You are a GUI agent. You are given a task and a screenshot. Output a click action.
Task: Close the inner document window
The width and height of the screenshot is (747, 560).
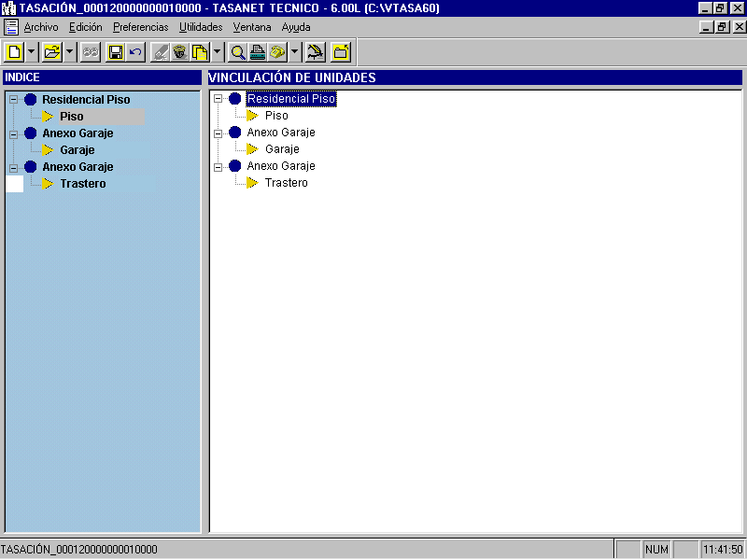739,27
